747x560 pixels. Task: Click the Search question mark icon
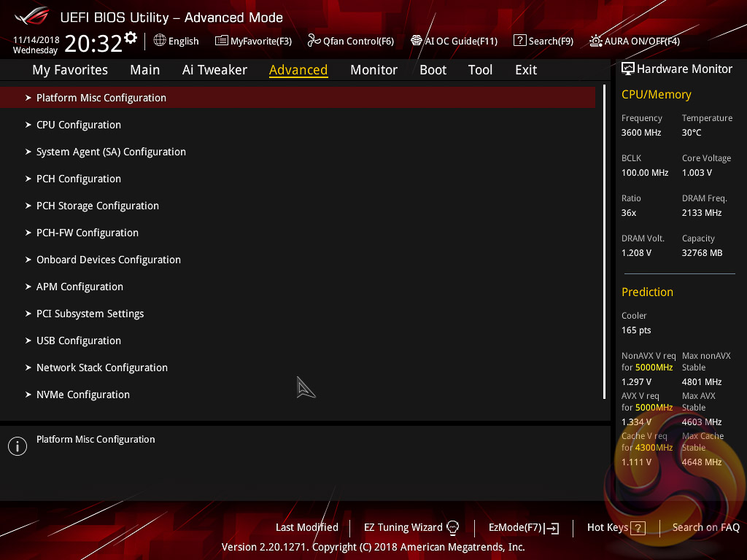(x=519, y=41)
